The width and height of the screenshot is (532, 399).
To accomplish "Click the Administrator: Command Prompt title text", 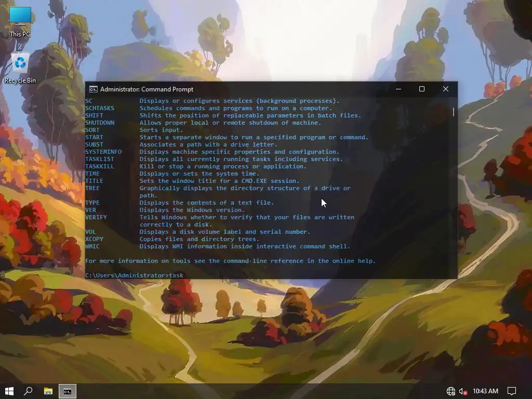I will pyautogui.click(x=147, y=89).
